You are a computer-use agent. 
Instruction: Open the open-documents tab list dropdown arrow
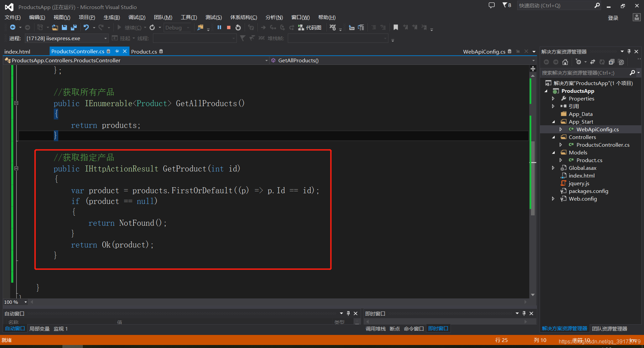(534, 52)
